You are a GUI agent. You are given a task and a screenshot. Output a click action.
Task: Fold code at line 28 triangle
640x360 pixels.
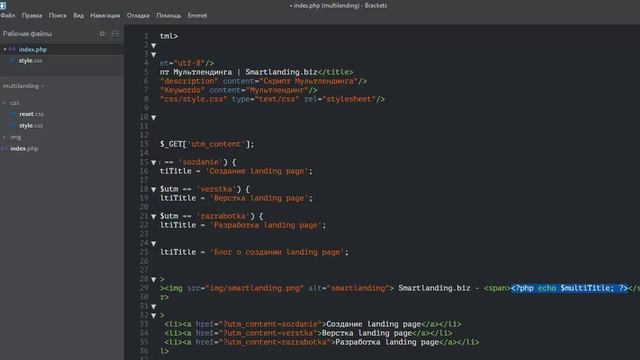point(153,280)
